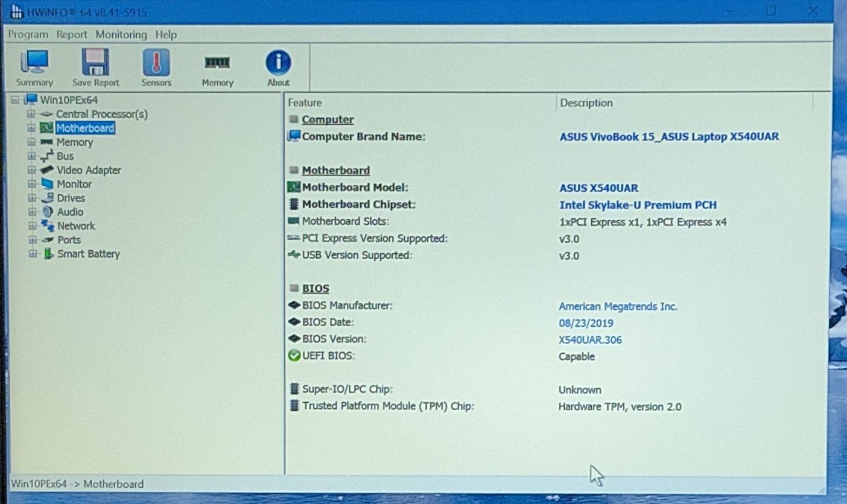
Task: Click the BIOS date 08/23/2019
Action: tap(586, 323)
